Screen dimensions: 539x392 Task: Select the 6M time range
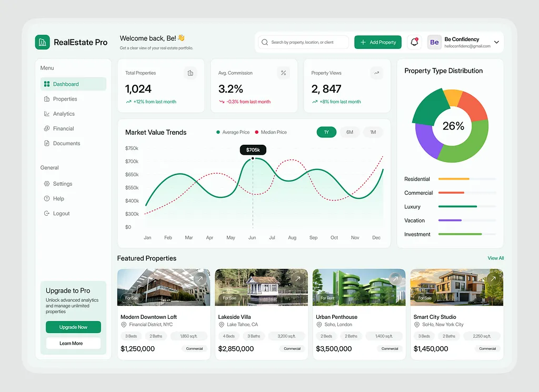coord(350,132)
